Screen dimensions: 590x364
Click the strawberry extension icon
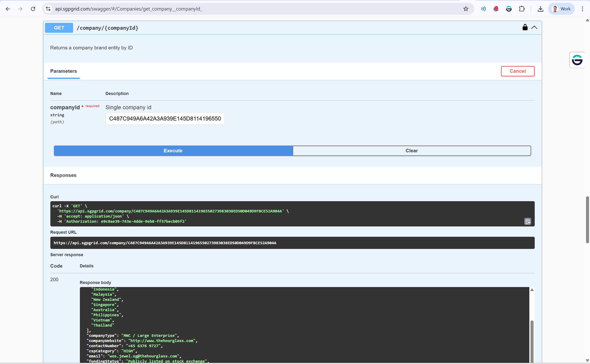(x=496, y=9)
